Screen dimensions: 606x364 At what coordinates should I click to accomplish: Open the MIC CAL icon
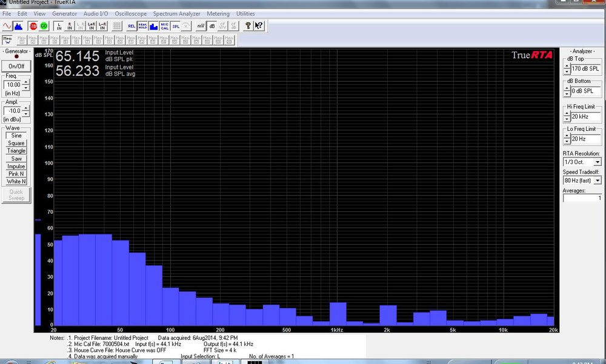tap(165, 26)
